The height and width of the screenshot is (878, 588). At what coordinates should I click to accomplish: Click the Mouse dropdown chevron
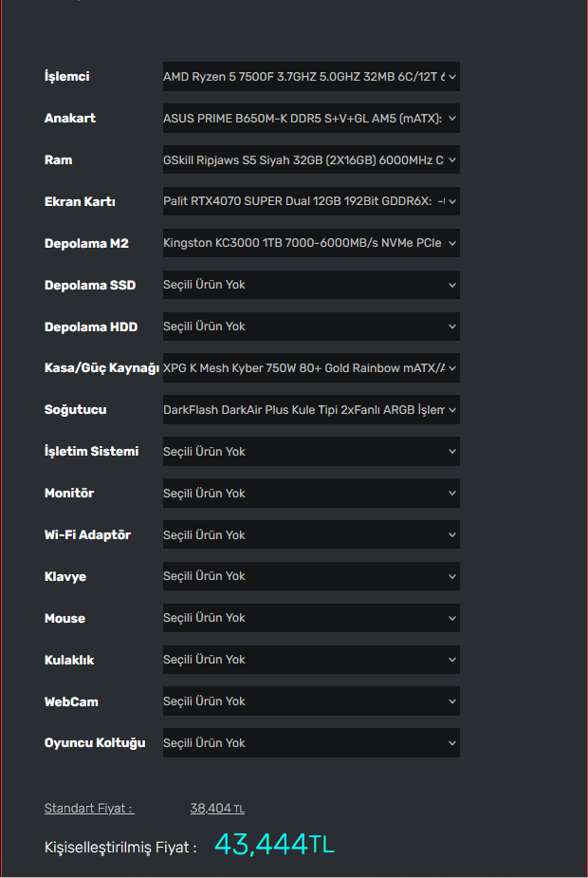click(452, 618)
